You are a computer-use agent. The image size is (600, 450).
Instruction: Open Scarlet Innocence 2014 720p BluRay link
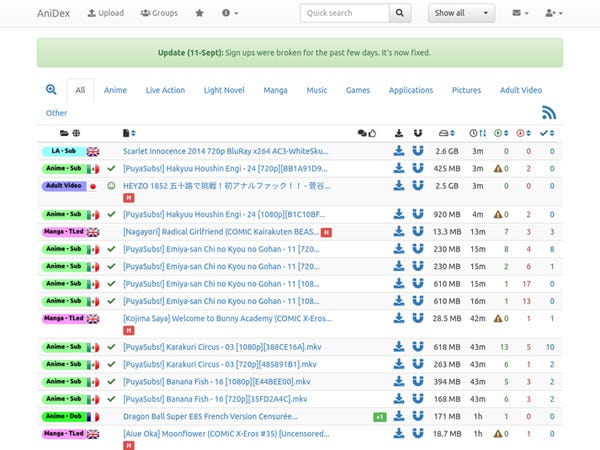[225, 151]
